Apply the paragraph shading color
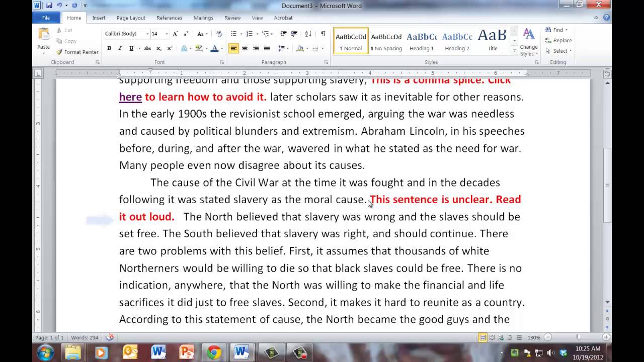 (x=300, y=48)
